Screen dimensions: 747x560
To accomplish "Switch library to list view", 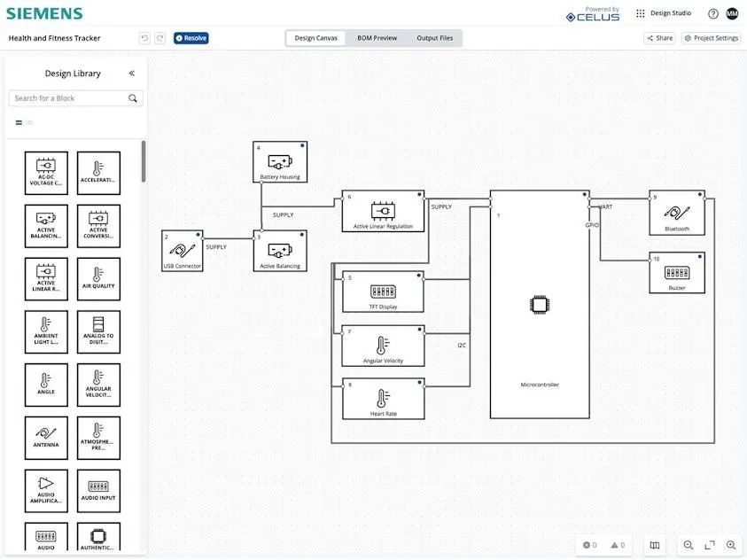I will pyautogui.click(x=19, y=123).
